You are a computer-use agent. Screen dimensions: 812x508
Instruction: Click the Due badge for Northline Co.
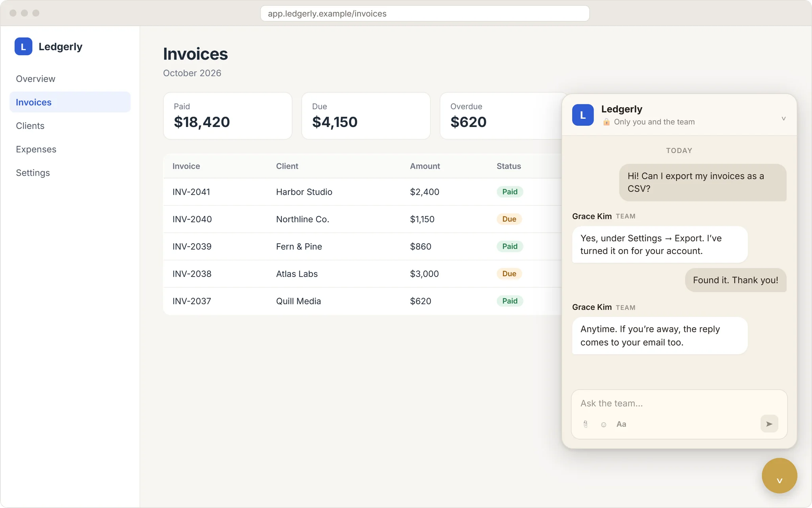pyautogui.click(x=509, y=219)
